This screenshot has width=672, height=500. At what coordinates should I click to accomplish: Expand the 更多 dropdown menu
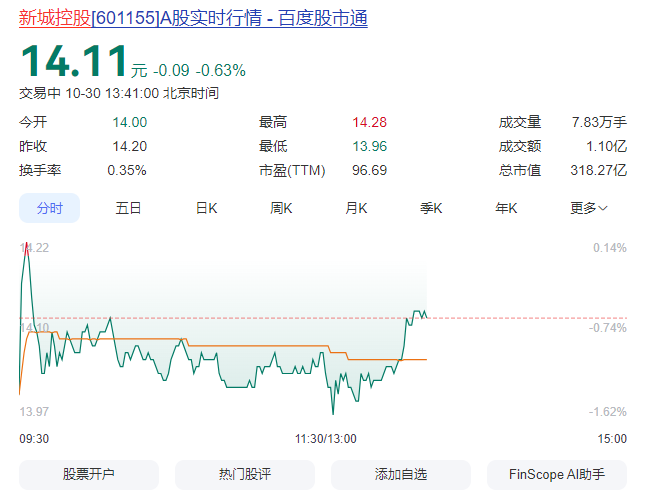[x=589, y=208]
